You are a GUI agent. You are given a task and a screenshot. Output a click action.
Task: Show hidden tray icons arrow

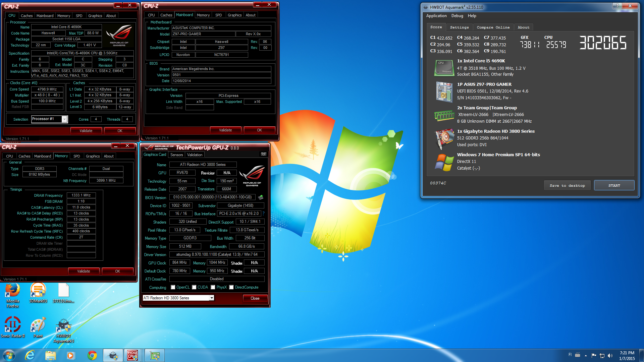click(x=586, y=355)
